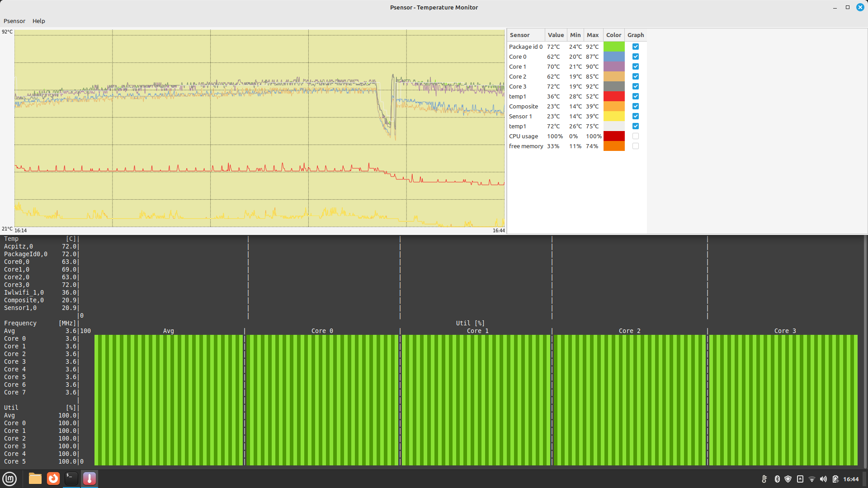Disable graph for Core 3 sensor
This screenshot has height=488, width=868.
635,86
